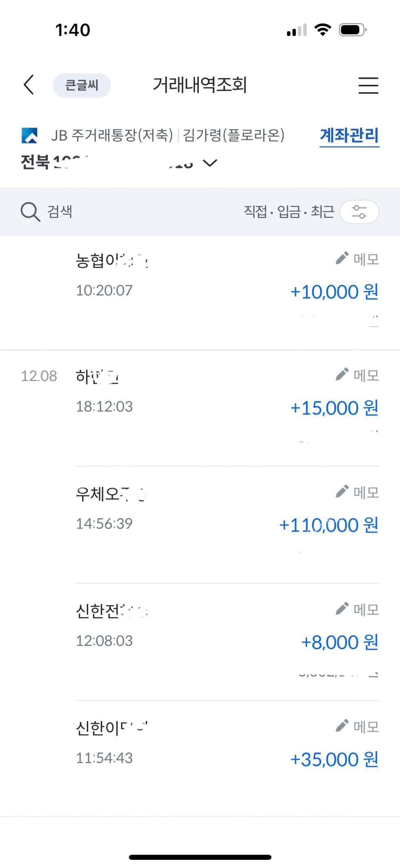Tap memo pencil for +10,000 원 transaction
The image size is (400, 868).
point(342,258)
